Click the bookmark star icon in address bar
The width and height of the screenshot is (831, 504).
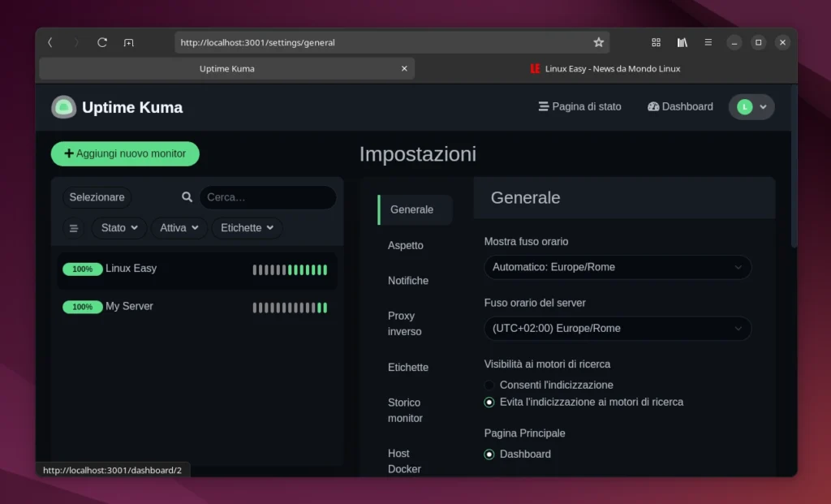598,42
